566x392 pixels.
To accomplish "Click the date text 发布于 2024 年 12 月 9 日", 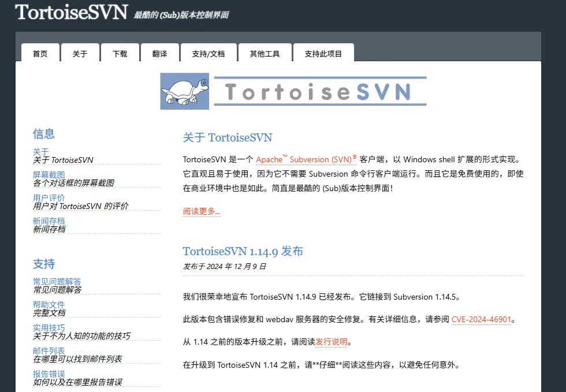I will tap(225, 266).
